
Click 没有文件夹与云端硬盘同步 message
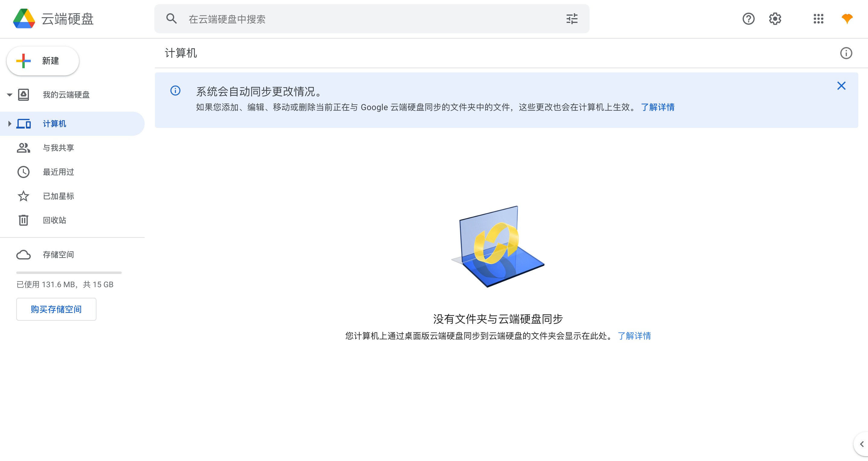pyautogui.click(x=498, y=319)
